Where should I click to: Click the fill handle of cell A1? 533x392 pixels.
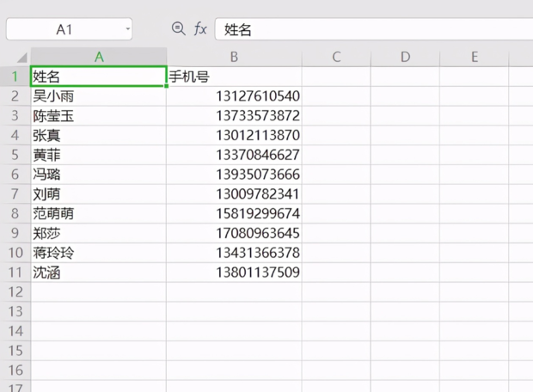click(x=166, y=86)
